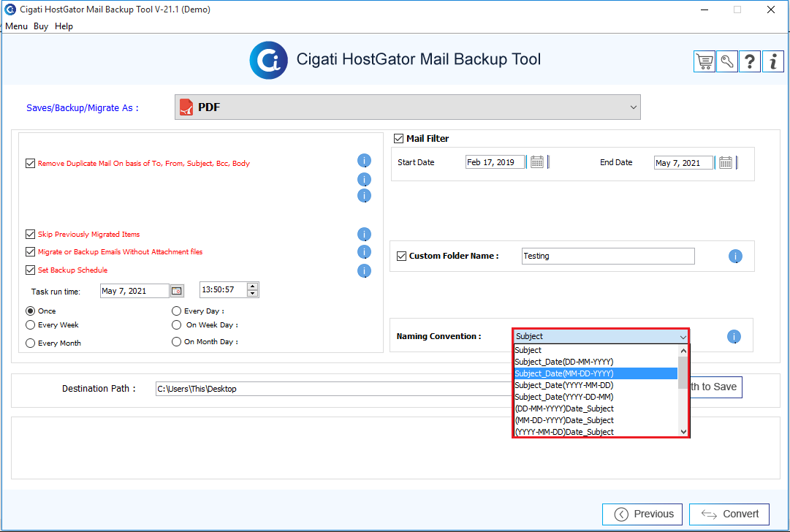Go back with the Previous button

point(642,514)
